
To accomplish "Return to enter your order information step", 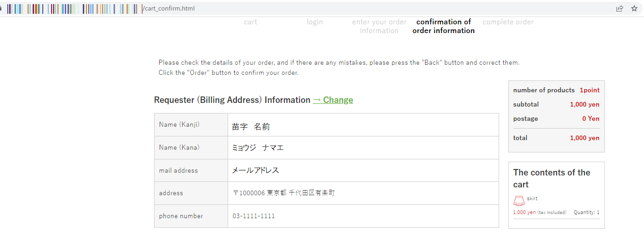I will [379, 26].
